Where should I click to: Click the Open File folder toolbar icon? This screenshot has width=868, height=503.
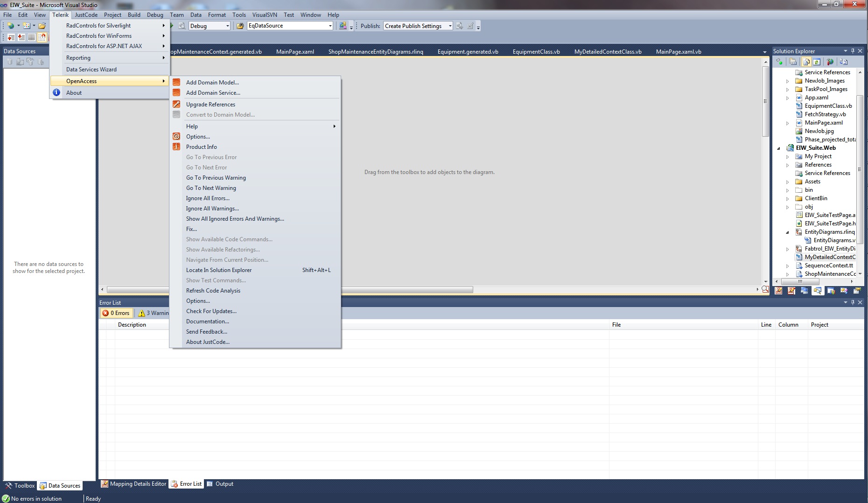[x=42, y=26]
